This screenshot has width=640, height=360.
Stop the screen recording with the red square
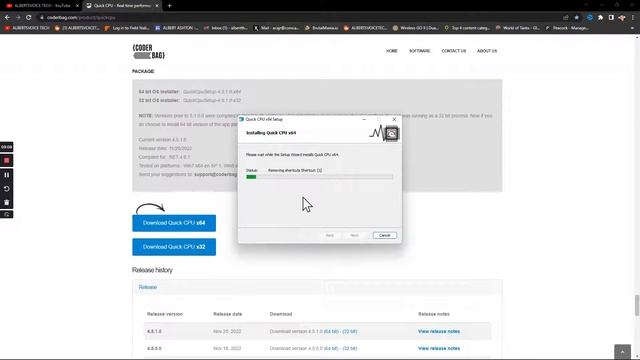click(x=7, y=161)
